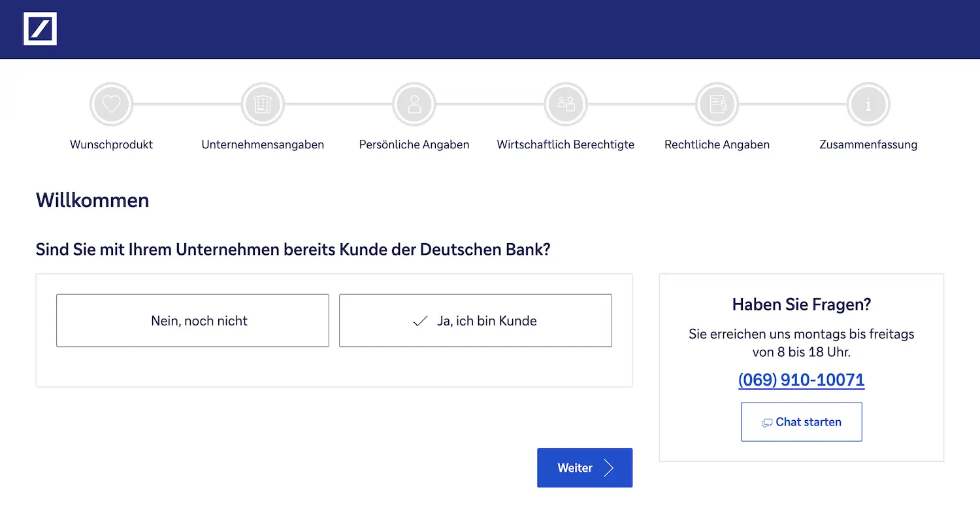The height and width of the screenshot is (513, 980).
Task: Select the Persönliche Angaben person step icon
Action: pyautogui.click(x=414, y=104)
